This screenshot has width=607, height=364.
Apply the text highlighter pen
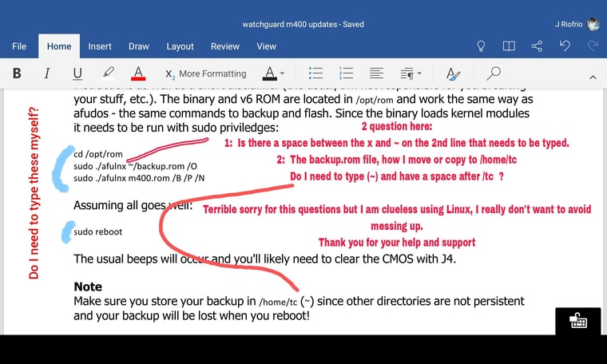(108, 73)
